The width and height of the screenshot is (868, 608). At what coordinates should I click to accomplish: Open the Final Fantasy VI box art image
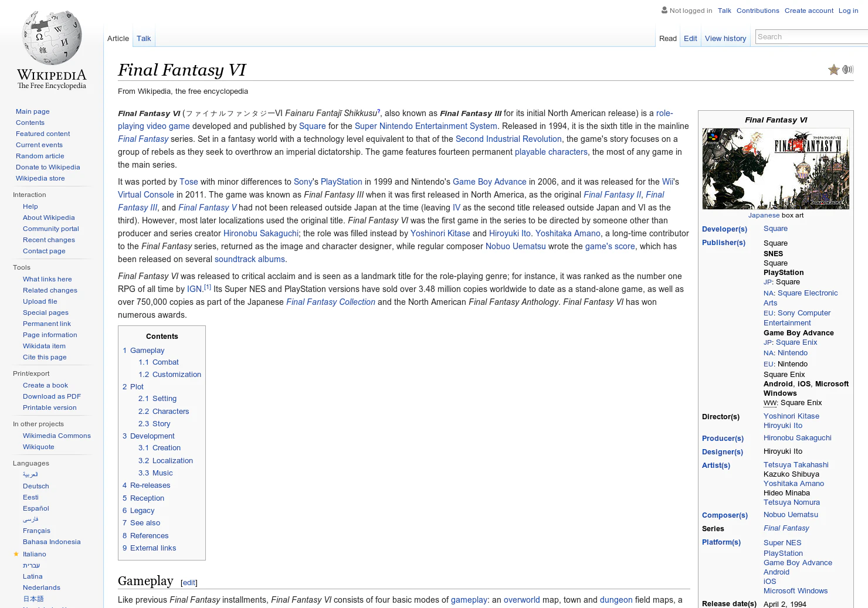pyautogui.click(x=775, y=169)
